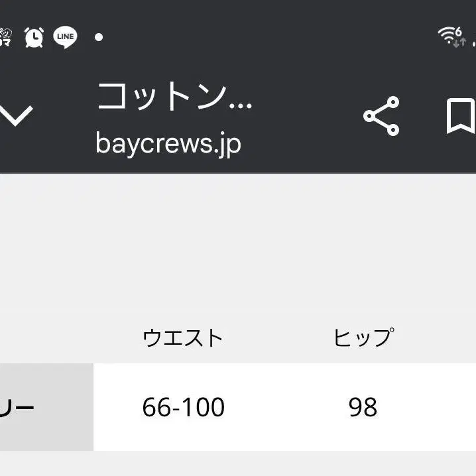Tap the data transfer arrows beside Wi-Fi
This screenshot has width=476, height=476.
[459, 42]
